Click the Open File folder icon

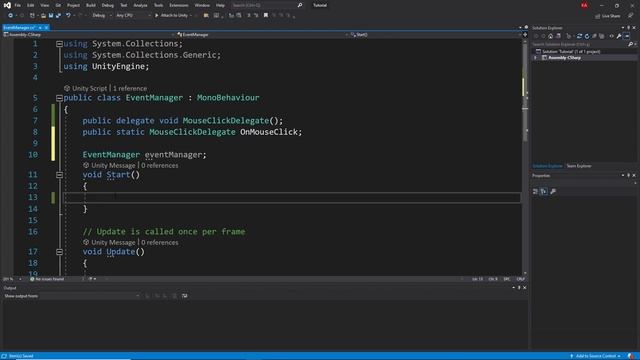(x=43, y=16)
